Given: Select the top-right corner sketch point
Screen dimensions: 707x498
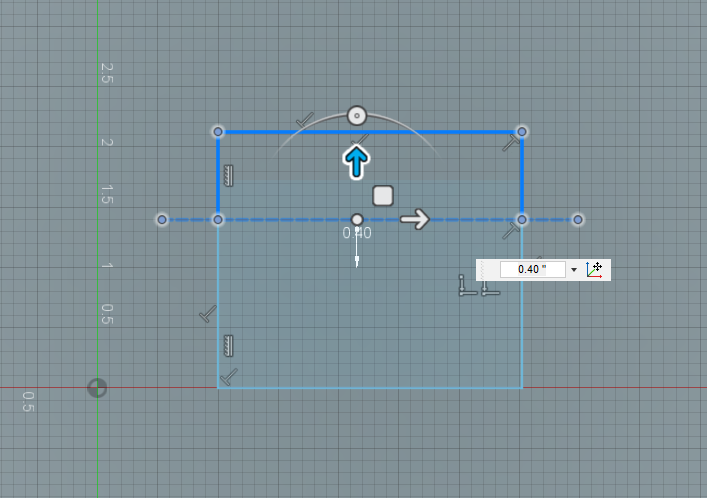Looking at the screenshot, I should tap(521, 131).
